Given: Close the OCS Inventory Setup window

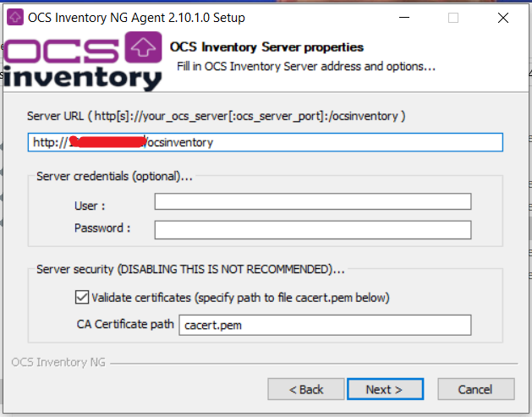Looking at the screenshot, I should click(503, 17).
